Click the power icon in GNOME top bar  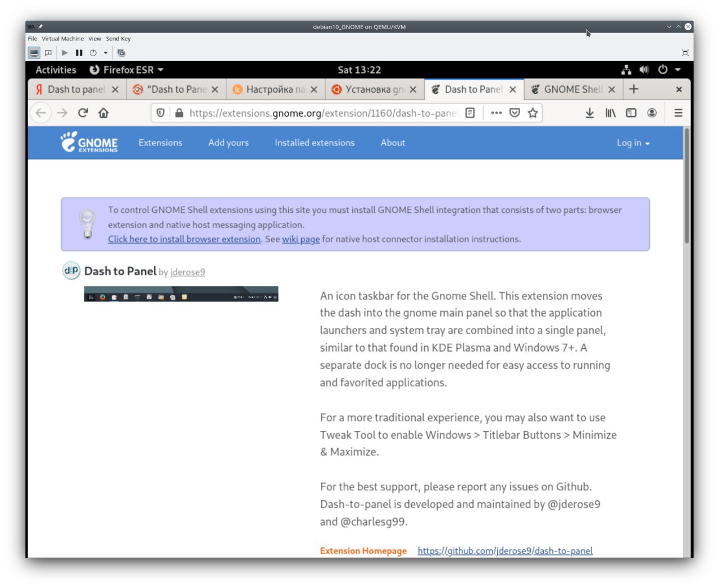point(663,70)
